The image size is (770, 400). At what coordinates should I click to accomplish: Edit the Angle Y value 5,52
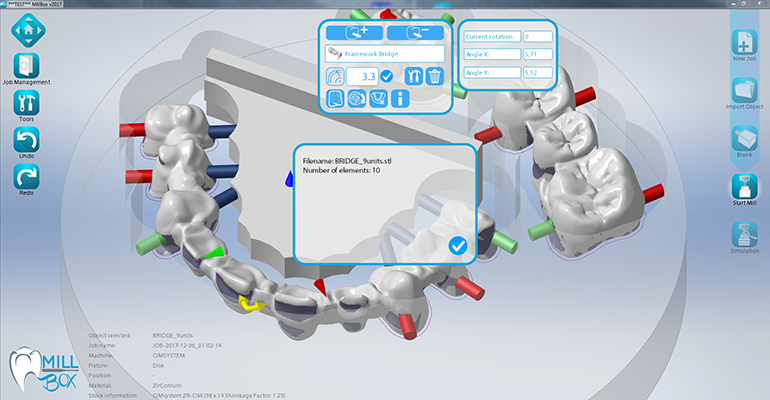tap(538, 73)
